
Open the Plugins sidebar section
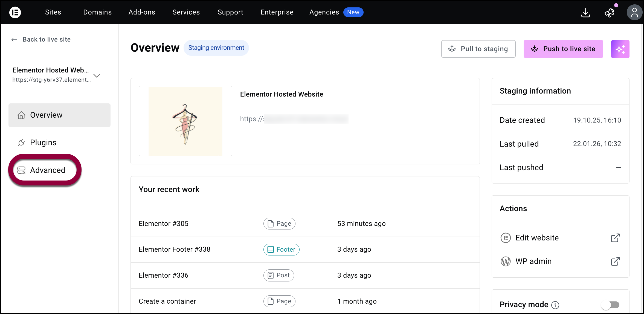pyautogui.click(x=43, y=143)
